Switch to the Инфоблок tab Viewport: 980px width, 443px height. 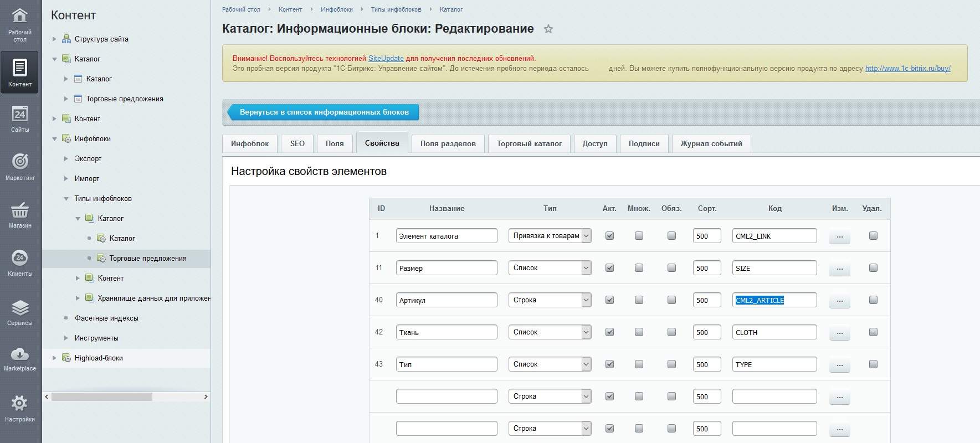click(250, 143)
